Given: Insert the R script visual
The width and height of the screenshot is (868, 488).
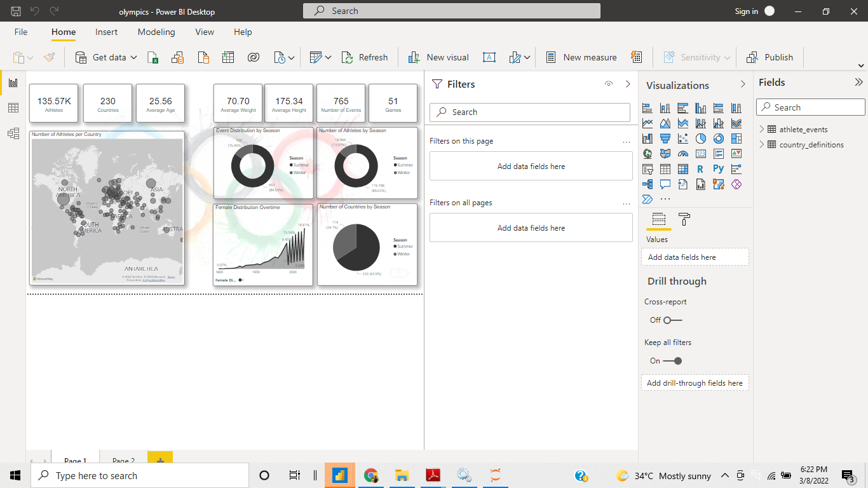Looking at the screenshot, I should click(x=701, y=169).
